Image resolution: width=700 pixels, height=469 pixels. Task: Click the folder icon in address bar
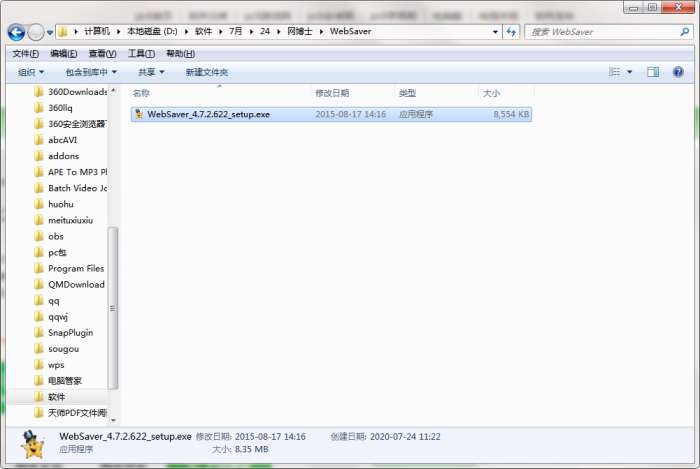tap(63, 32)
